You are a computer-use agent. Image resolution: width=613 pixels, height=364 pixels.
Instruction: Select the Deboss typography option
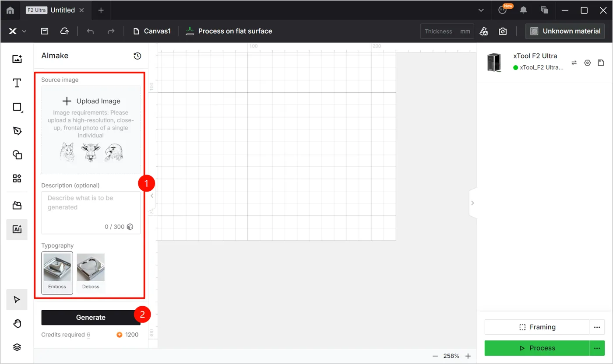point(91,273)
